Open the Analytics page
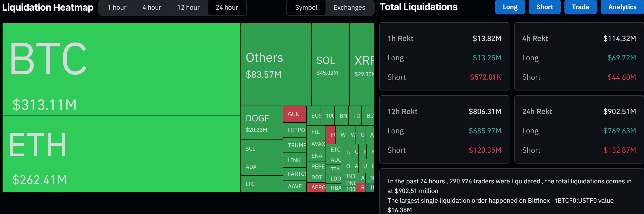 [622, 7]
